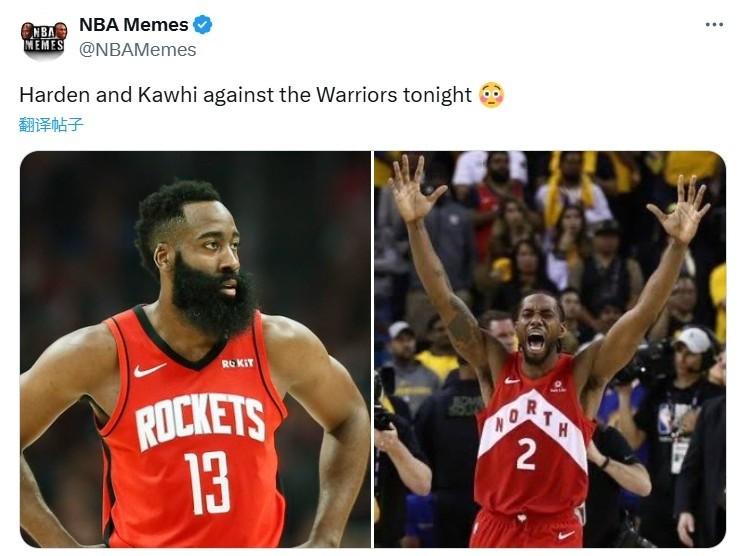The image size is (740, 556).
Task: Open the left Rockets player photo
Action: tap(195, 349)
